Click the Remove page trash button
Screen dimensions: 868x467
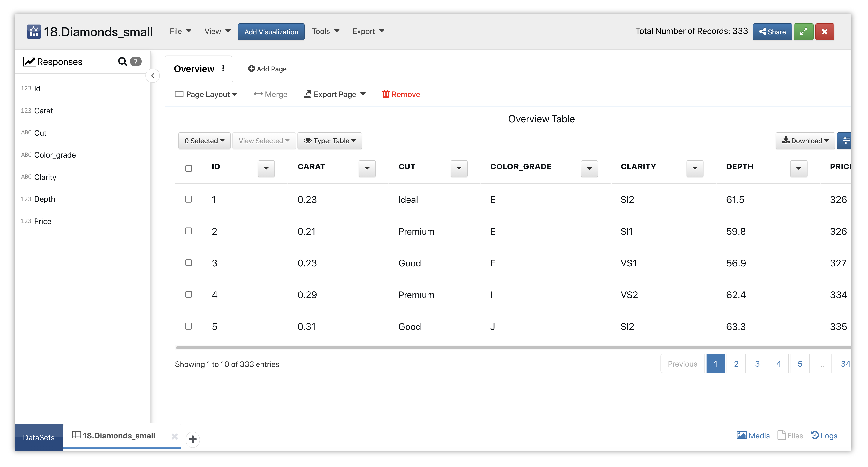click(x=401, y=94)
